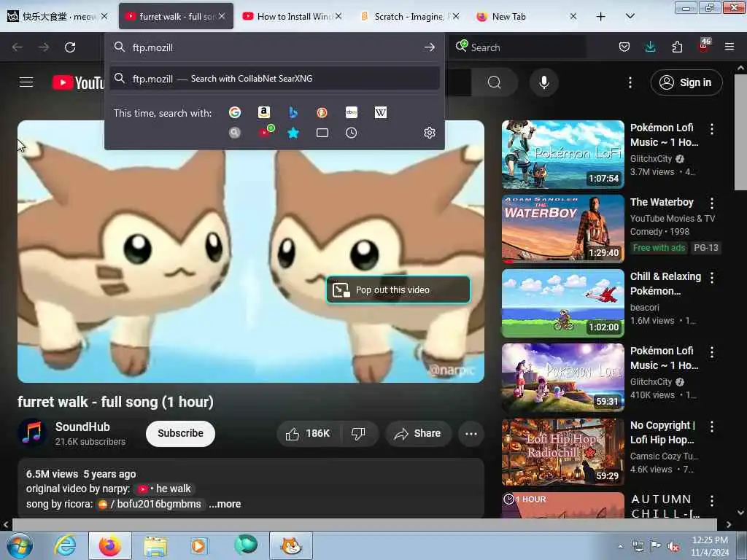Search with Bing one-off engine
The image size is (747, 560).
(293, 112)
